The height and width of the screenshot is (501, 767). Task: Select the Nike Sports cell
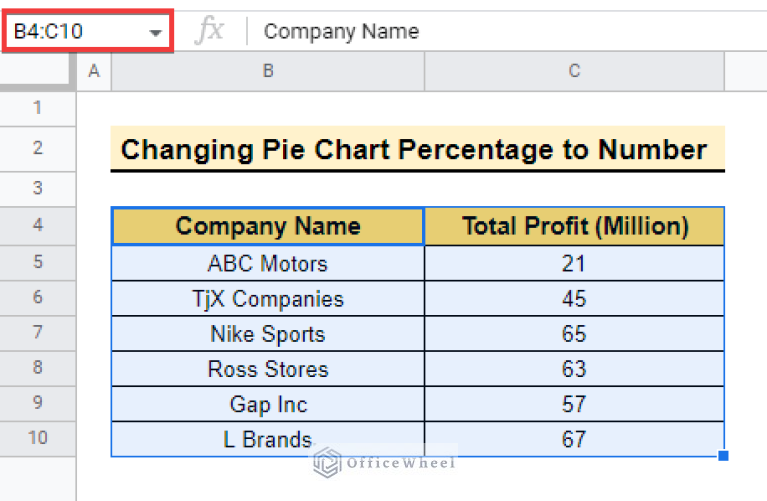[267, 334]
